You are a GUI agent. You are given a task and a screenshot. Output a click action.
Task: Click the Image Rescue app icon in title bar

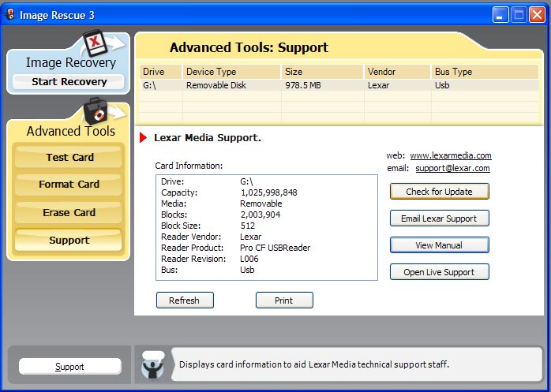9,14
